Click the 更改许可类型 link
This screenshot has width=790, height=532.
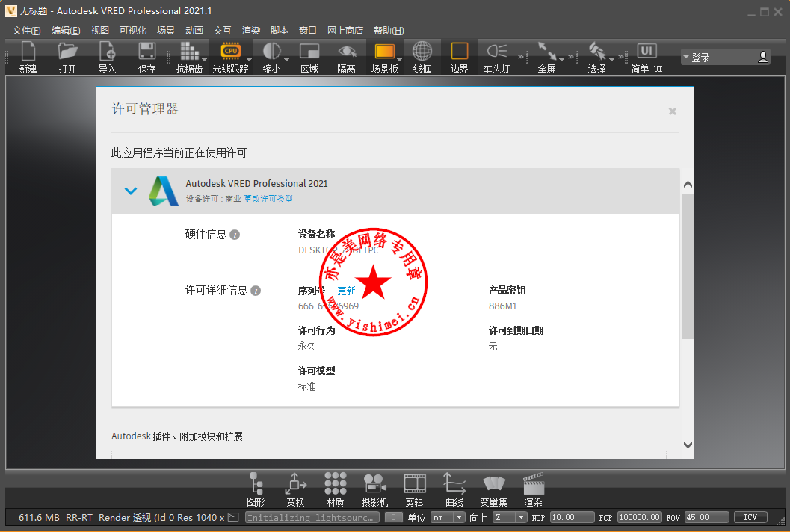point(268,199)
